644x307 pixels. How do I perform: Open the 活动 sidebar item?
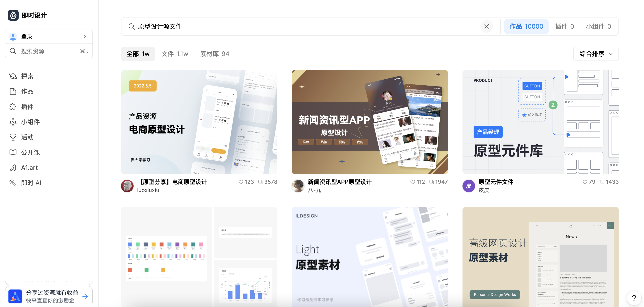click(27, 137)
